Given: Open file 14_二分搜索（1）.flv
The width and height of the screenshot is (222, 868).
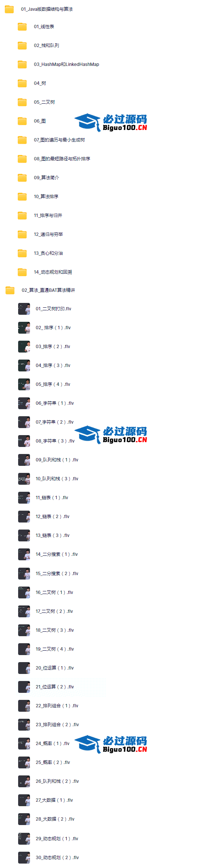Looking at the screenshot, I should coord(57,554).
